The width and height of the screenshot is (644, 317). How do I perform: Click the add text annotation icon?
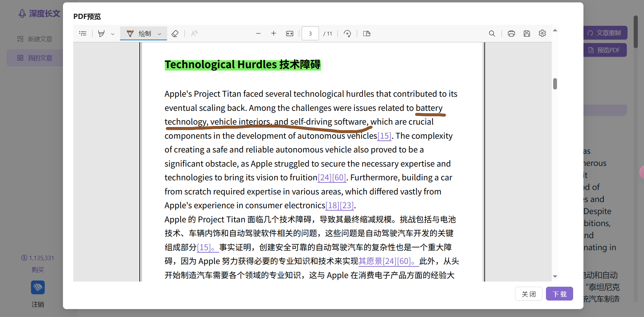pos(194,33)
